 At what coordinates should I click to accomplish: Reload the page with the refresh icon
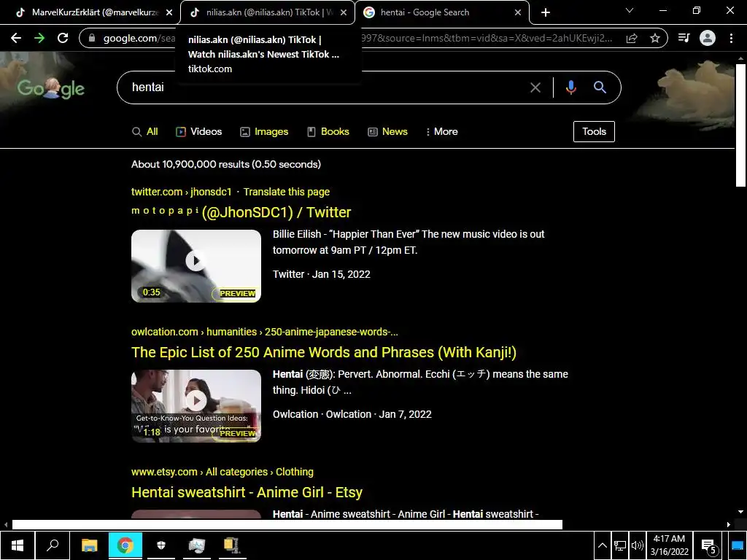(63, 38)
